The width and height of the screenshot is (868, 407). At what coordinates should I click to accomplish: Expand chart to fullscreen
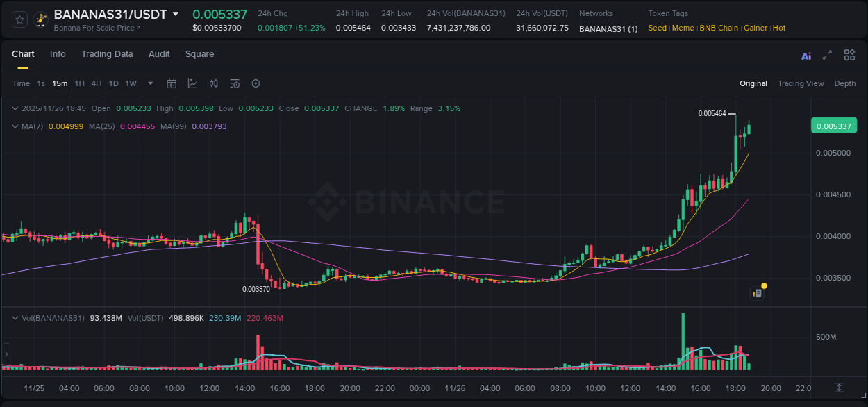[827, 54]
